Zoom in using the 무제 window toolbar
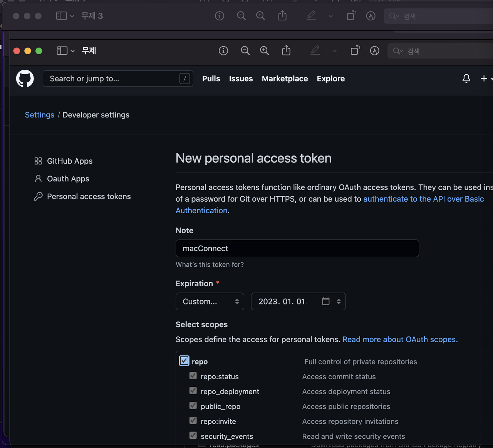The image size is (493, 448). pyautogui.click(x=265, y=51)
